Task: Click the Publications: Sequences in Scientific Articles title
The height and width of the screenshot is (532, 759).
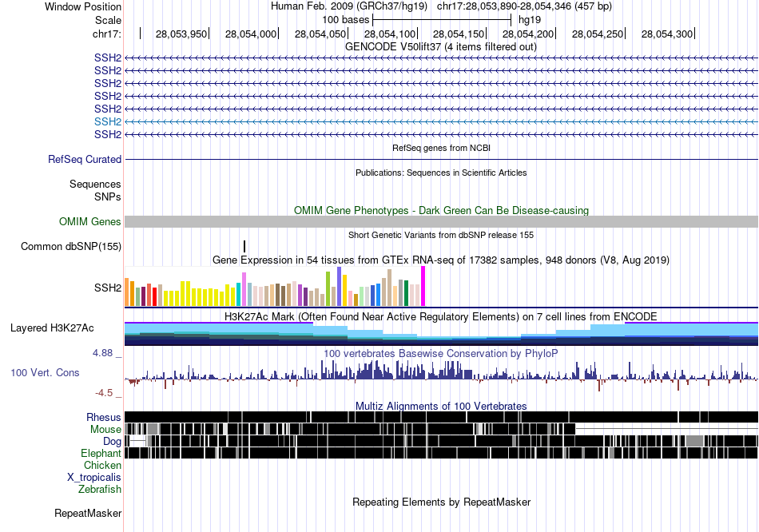Action: click(x=441, y=173)
